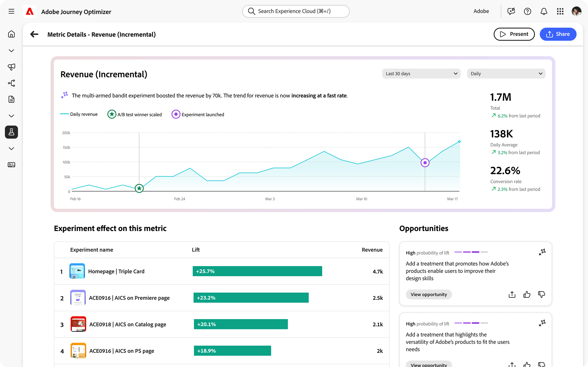The image size is (588, 367).
Task: Open the Home sidebar icon
Action: pyautogui.click(x=11, y=34)
